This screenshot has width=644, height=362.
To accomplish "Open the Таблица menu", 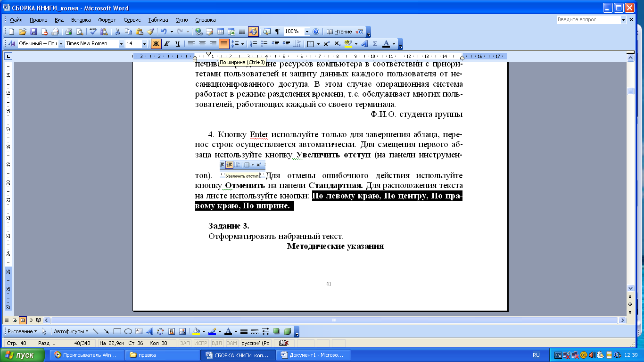I will [158, 20].
